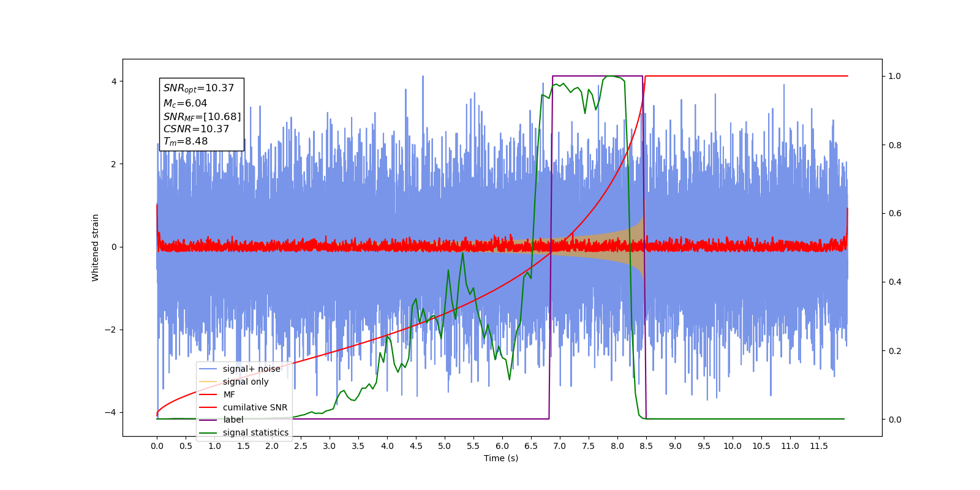Click the 0.8 tick on the right axis
This screenshot has width=980, height=490.
pos(895,145)
